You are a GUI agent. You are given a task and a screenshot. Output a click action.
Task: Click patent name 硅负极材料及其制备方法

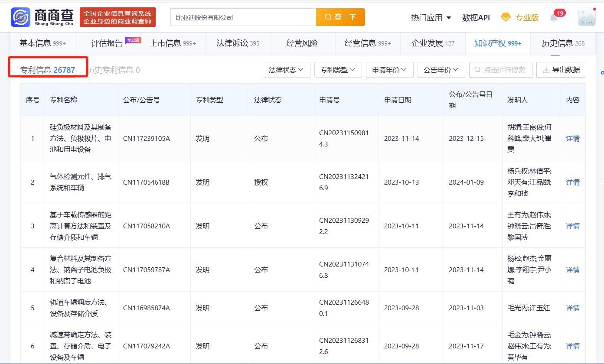point(81,138)
